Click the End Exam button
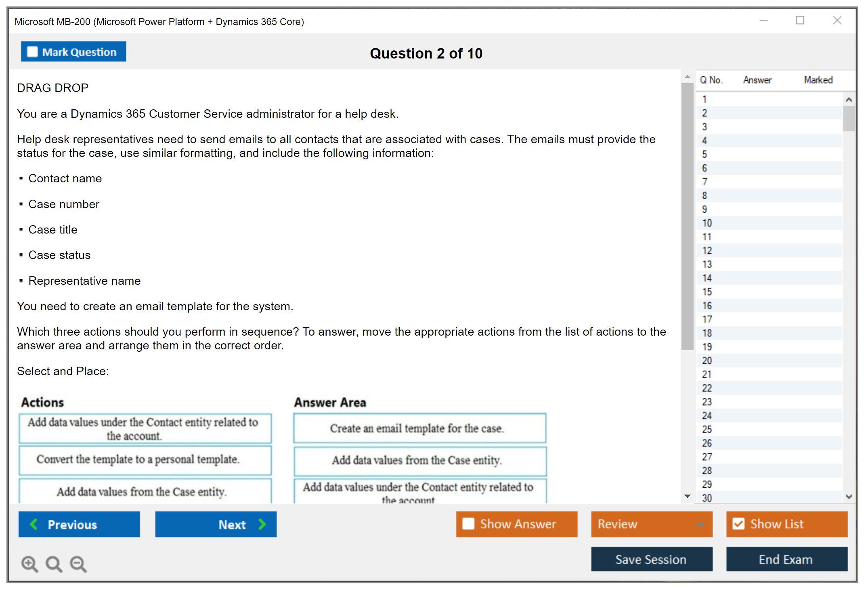This screenshot has height=593, width=868. 786,559
